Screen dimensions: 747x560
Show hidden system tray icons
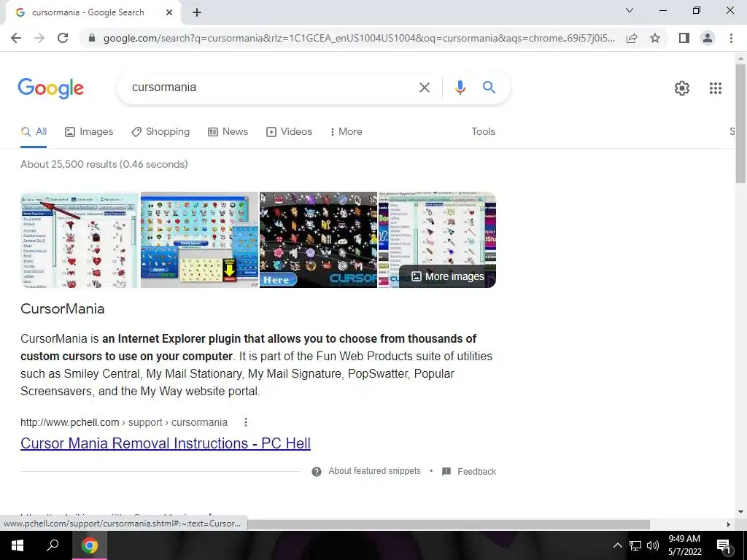click(617, 545)
